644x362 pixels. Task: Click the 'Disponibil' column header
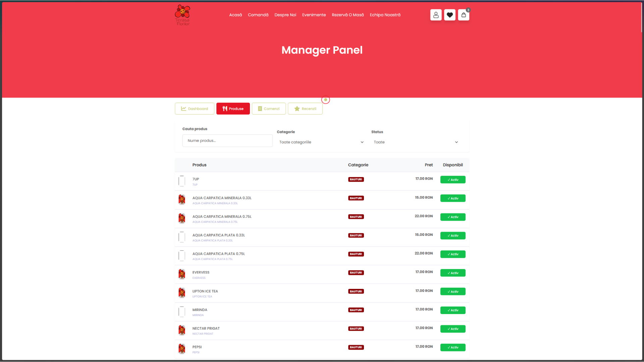click(x=453, y=165)
